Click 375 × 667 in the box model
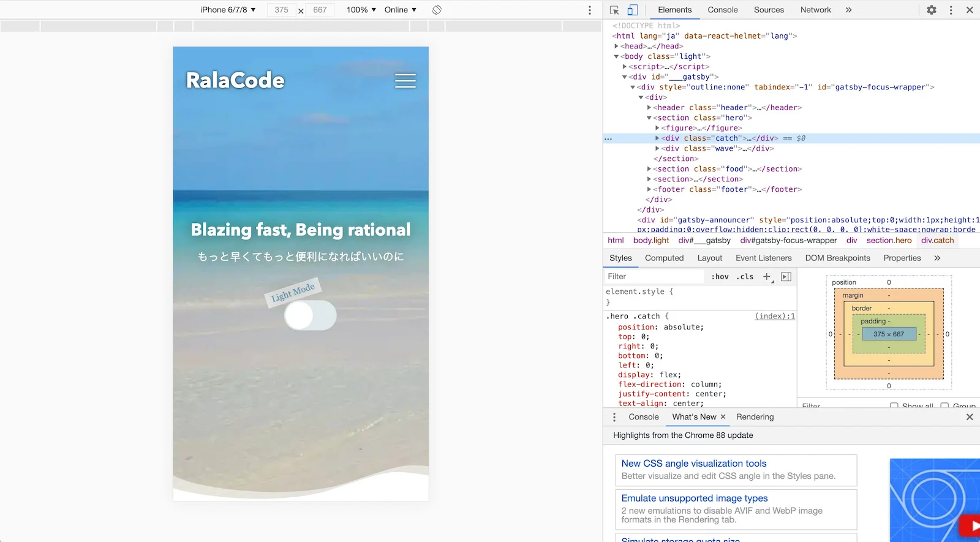 coord(889,334)
